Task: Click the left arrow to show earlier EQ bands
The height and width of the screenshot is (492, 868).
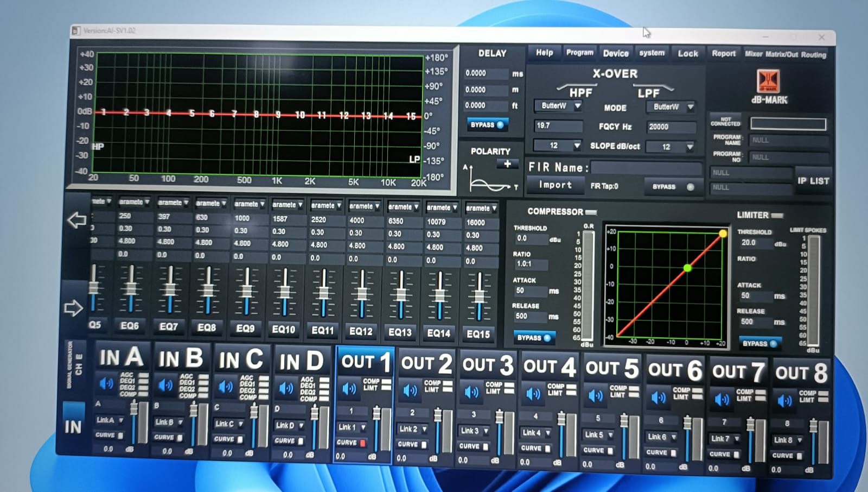Action: [x=76, y=219]
